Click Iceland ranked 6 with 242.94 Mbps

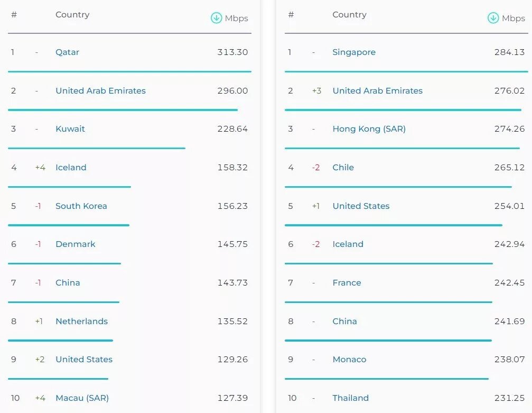348,244
